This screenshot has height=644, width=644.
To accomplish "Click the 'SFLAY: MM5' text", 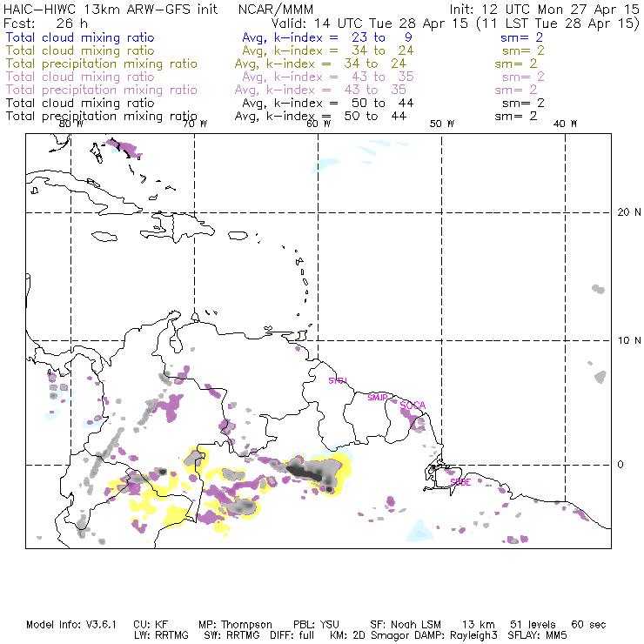I will click(x=537, y=635).
